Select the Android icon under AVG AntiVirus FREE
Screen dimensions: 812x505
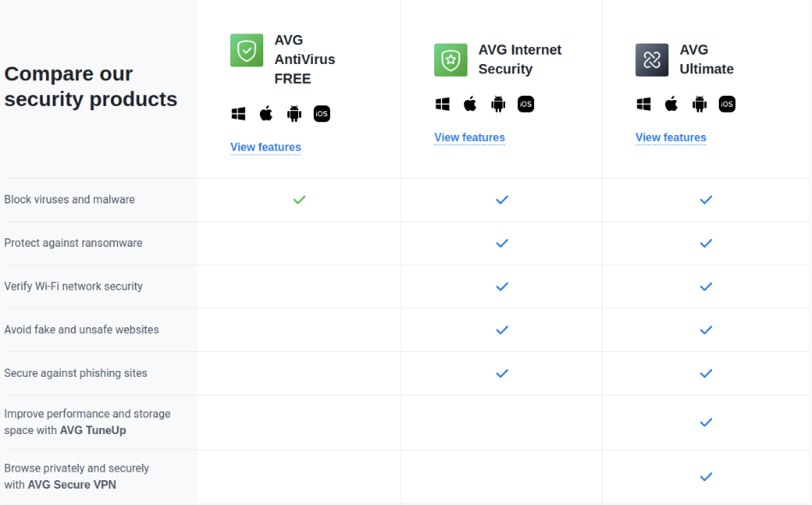(294, 114)
